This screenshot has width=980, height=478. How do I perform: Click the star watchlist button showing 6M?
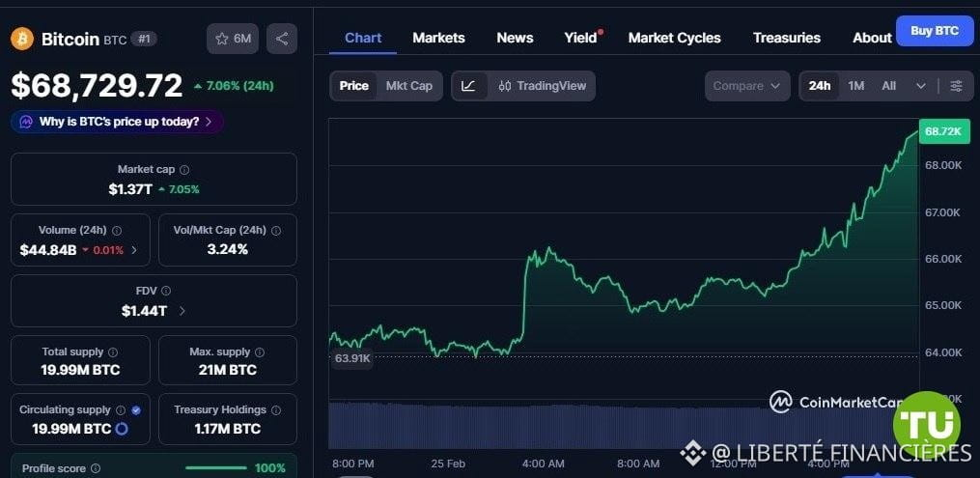click(x=233, y=39)
